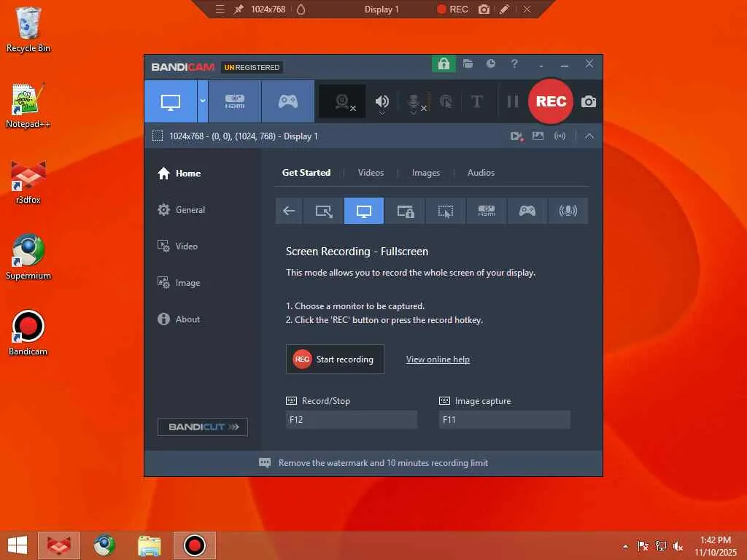
Task: Select the Fullscreen mode icon
Action: pos(364,211)
